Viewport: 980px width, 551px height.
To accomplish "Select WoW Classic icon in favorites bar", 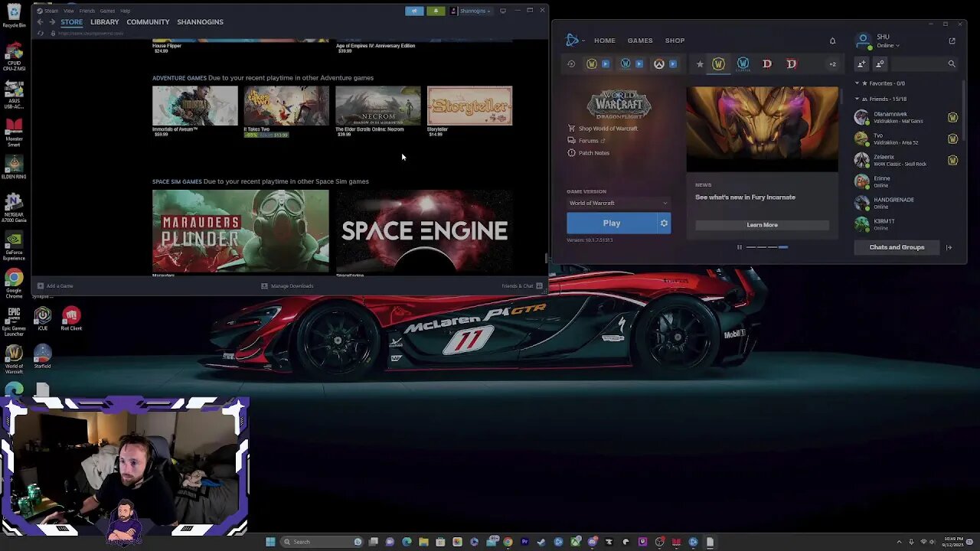I will [743, 64].
